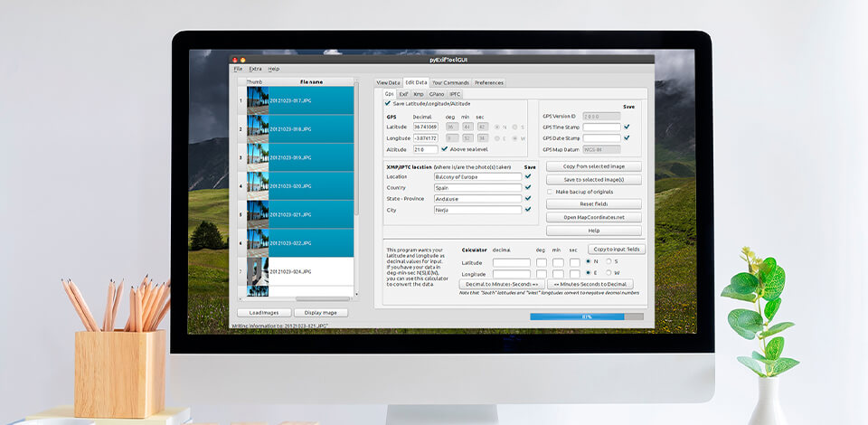
Task: Toggle the Country save checkbox
Action: coord(528,187)
